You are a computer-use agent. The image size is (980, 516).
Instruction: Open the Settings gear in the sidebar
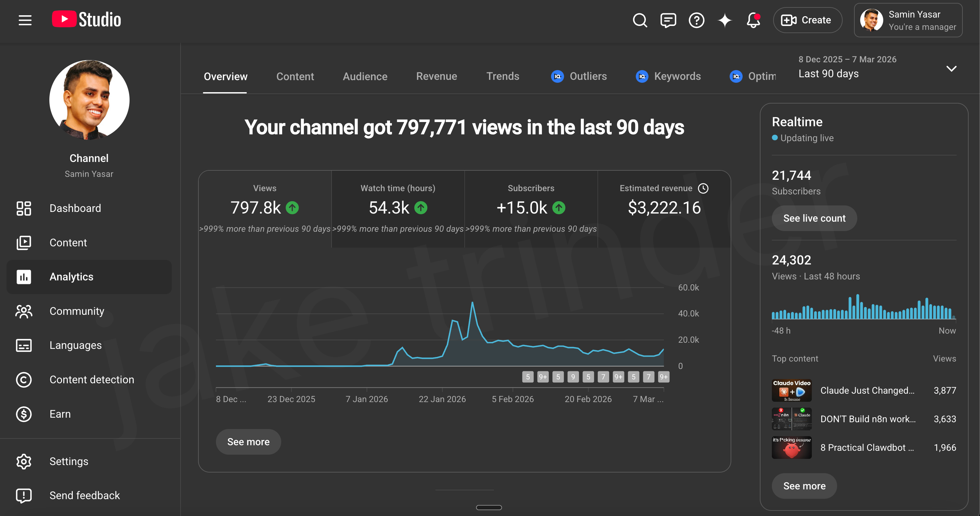69,461
